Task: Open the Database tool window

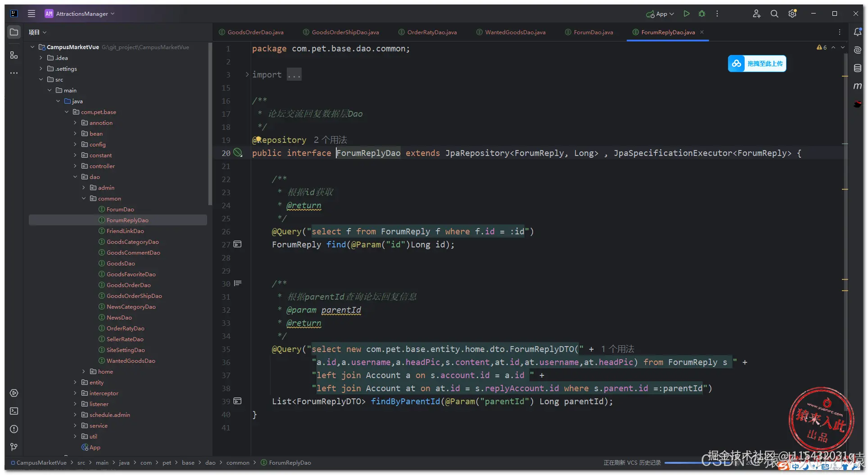Action: tap(858, 68)
